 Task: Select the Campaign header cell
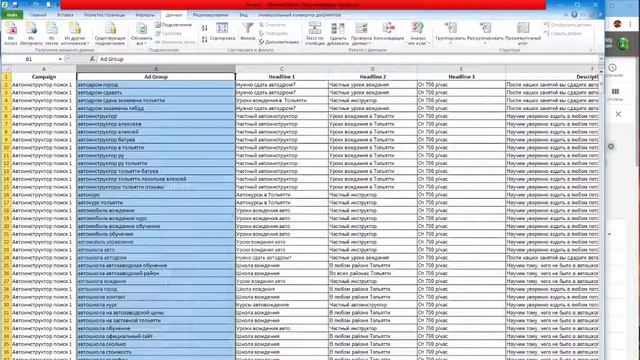pos(44,77)
